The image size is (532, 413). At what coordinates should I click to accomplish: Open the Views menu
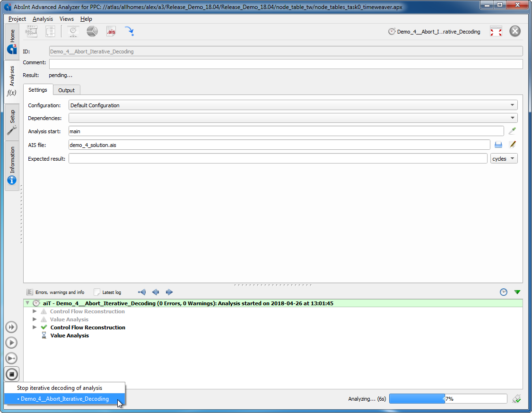[x=67, y=19]
